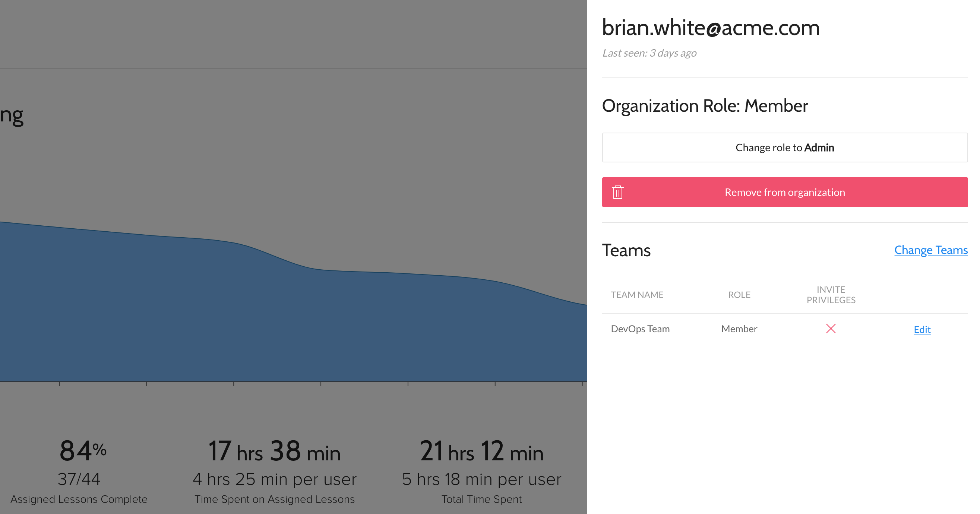Image resolution: width=980 pixels, height=514 pixels.
Task: Edit the DevOps Team membership
Action: [922, 329]
